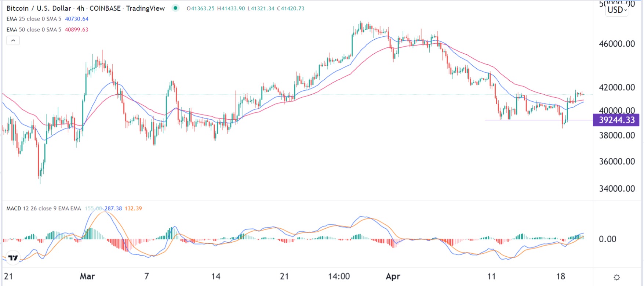Click the 14:00 time axis label
Viewport: 644px width, 286px height.
click(339, 276)
